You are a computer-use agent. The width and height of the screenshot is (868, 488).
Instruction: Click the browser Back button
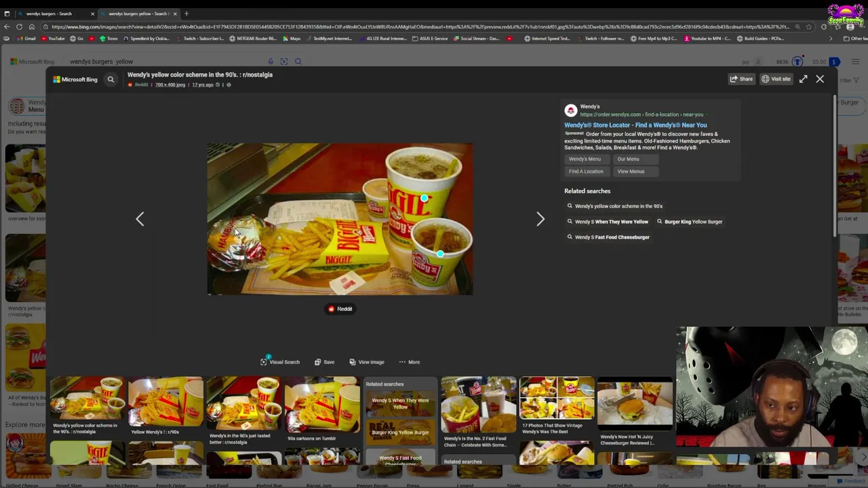[7, 26]
